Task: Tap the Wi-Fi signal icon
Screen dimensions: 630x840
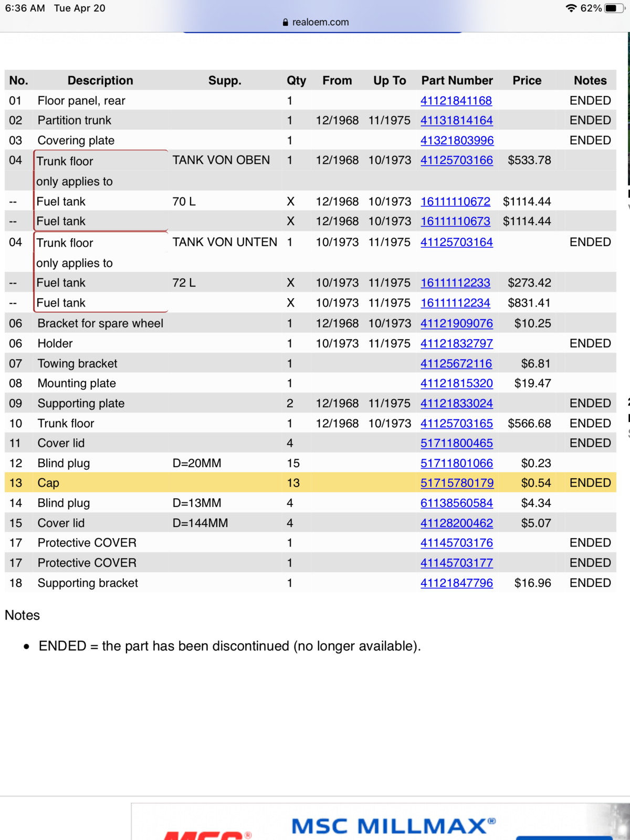Action: [x=571, y=8]
